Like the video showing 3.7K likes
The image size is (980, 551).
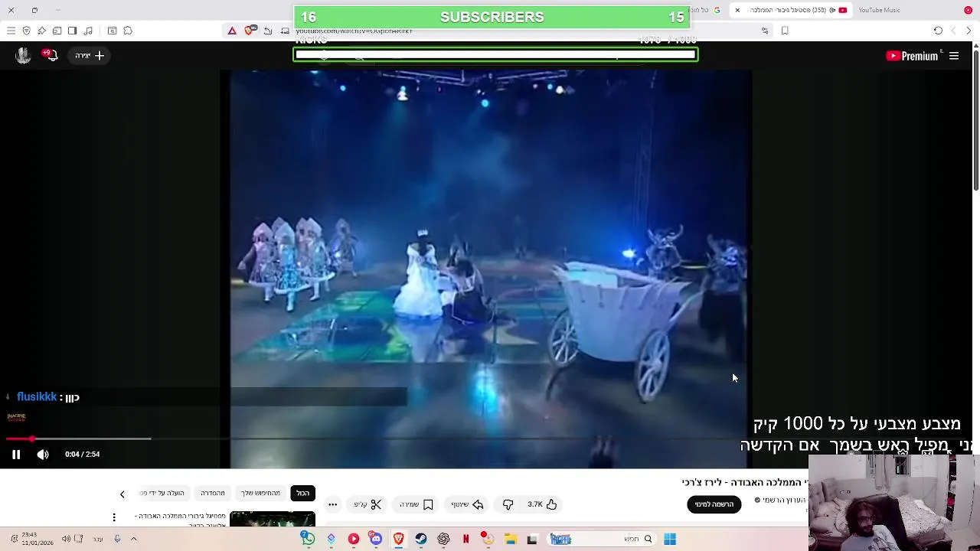click(x=543, y=504)
